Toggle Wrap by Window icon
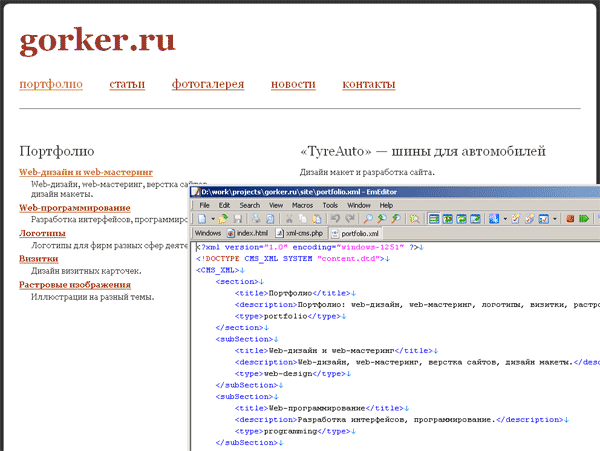The width and height of the screenshot is (600, 451). click(461, 218)
